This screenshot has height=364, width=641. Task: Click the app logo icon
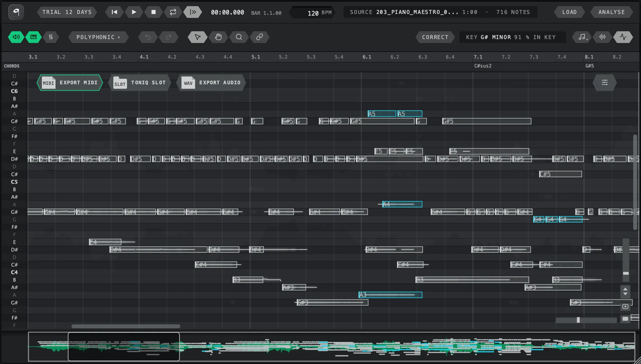(16, 12)
